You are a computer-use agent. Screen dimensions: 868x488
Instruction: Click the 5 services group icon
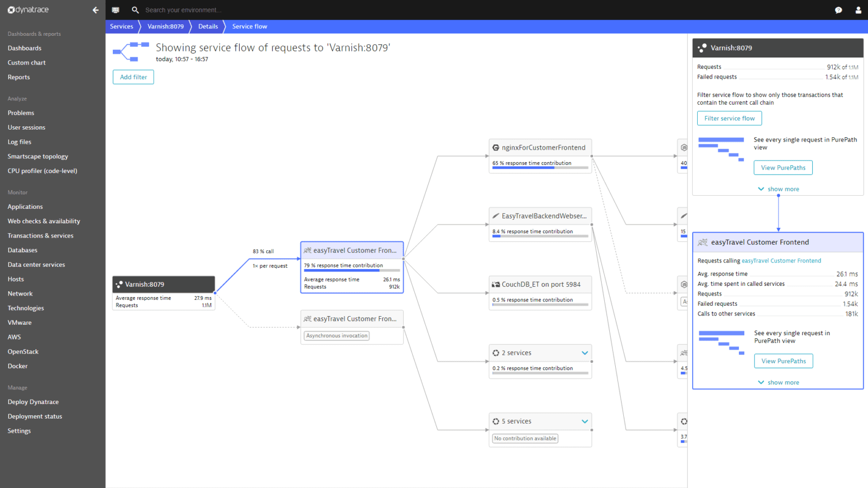coord(496,421)
